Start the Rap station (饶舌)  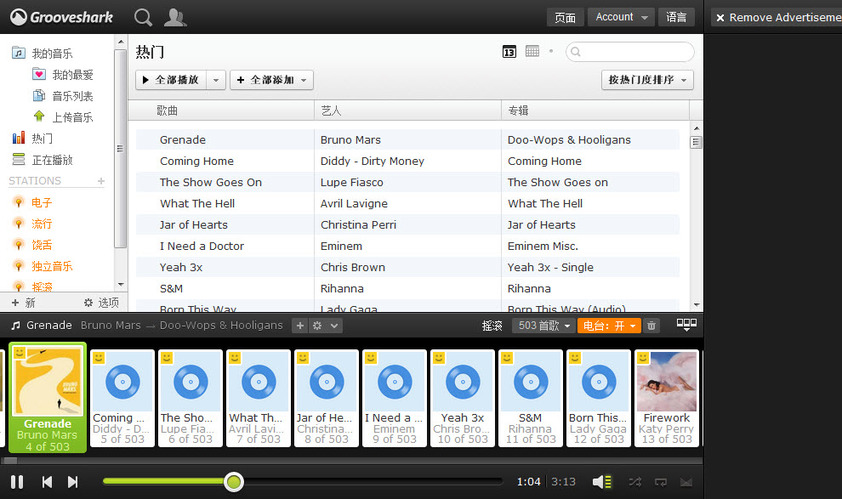pos(32,244)
